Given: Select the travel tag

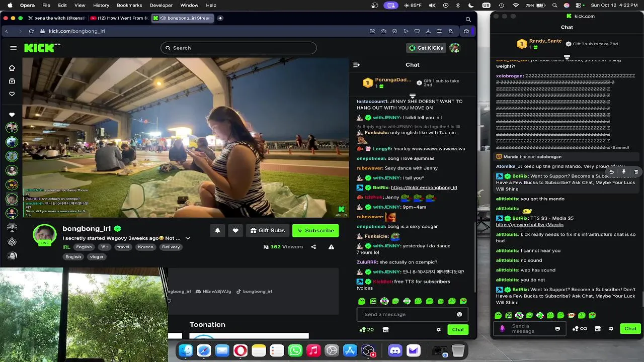Looking at the screenshot, I should click(123, 247).
